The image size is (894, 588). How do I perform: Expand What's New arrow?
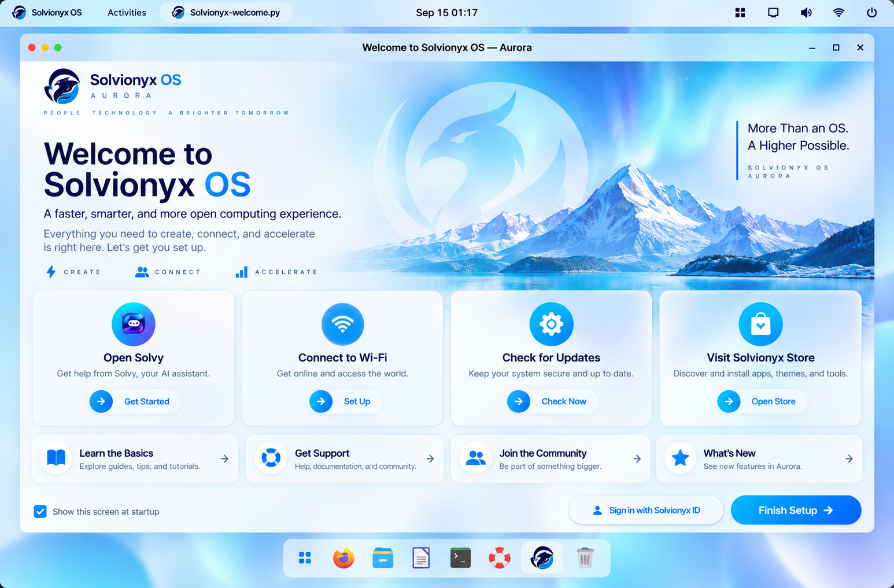(849, 458)
